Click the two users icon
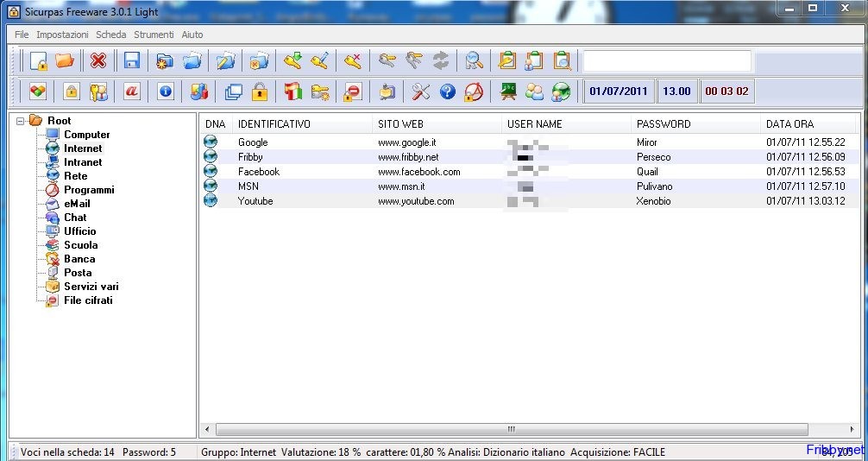The height and width of the screenshot is (461, 868). [x=534, y=92]
